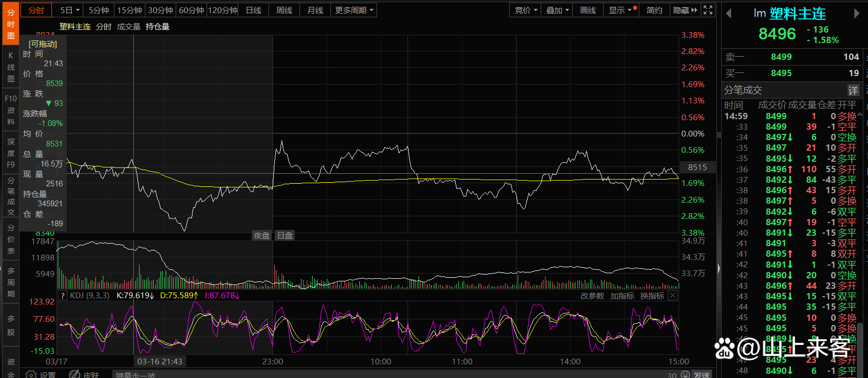The image size is (868, 378).
Task: Click the 皮肤 skin icon
Action: pyautogui.click(x=74, y=374)
